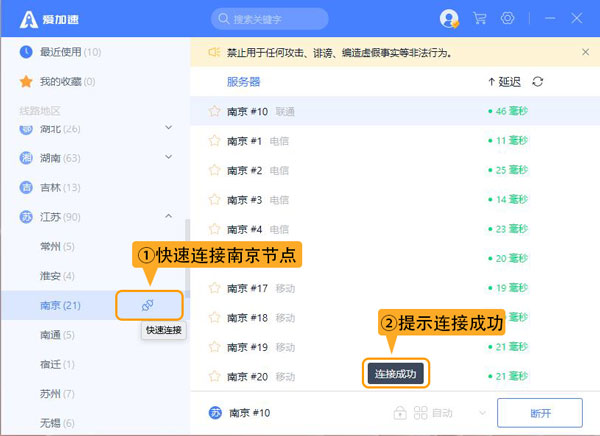The image size is (600, 436).
Task: Expand the 湖北 (26) region chevron
Action: coord(168,127)
